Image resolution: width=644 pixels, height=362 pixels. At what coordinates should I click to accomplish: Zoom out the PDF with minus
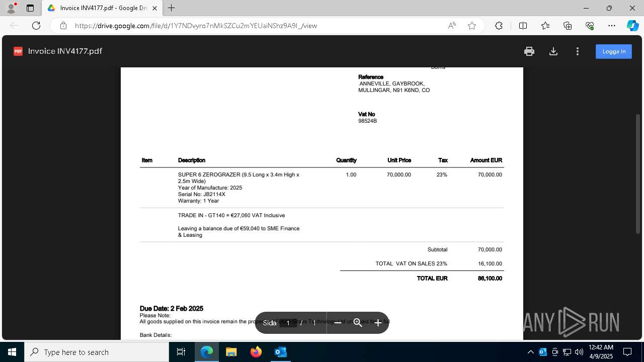(338, 323)
